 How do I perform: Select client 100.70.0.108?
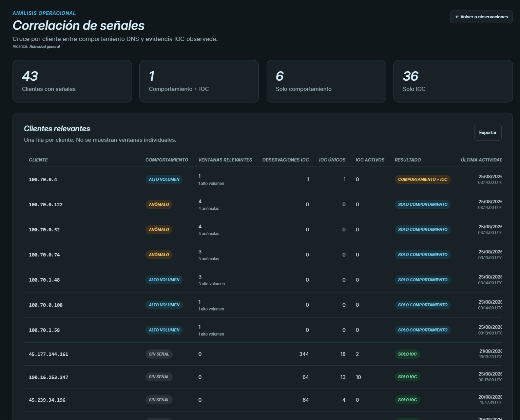click(x=46, y=305)
